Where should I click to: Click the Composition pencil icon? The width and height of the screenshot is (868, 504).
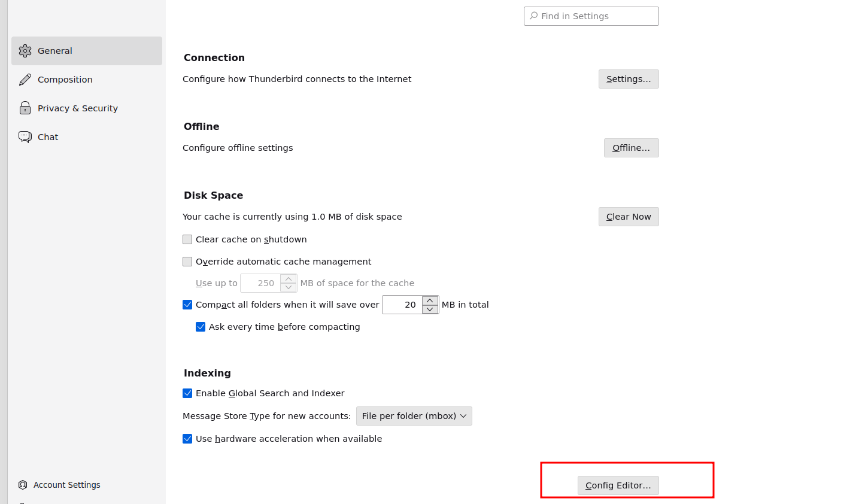[x=25, y=80]
